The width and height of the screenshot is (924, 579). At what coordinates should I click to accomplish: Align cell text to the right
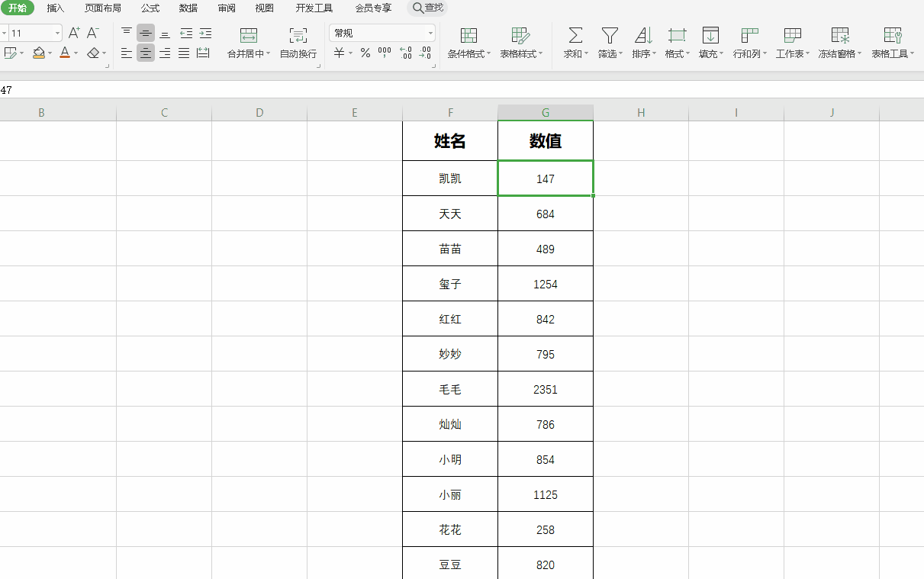[165, 53]
